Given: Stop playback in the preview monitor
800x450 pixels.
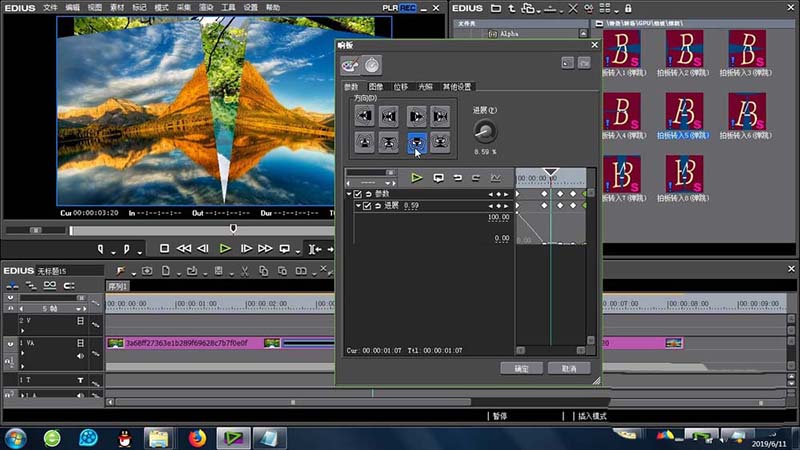Looking at the screenshot, I should (x=164, y=248).
